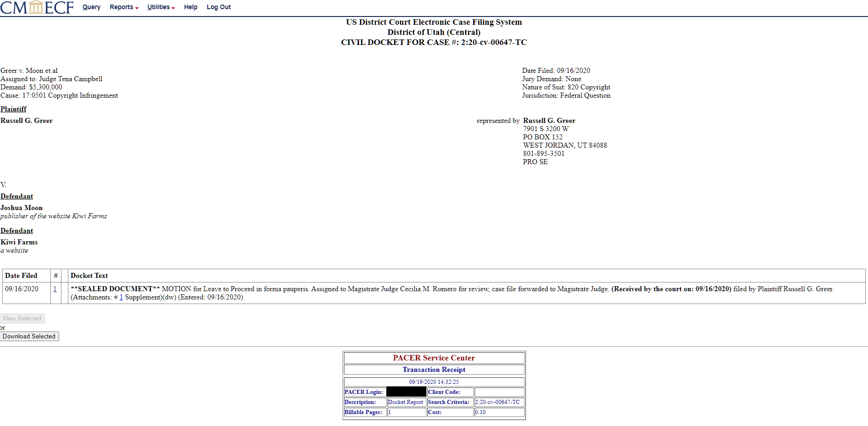Click 'Date Filed: 09/16/2020' header text
868x426 pixels.
(x=556, y=71)
